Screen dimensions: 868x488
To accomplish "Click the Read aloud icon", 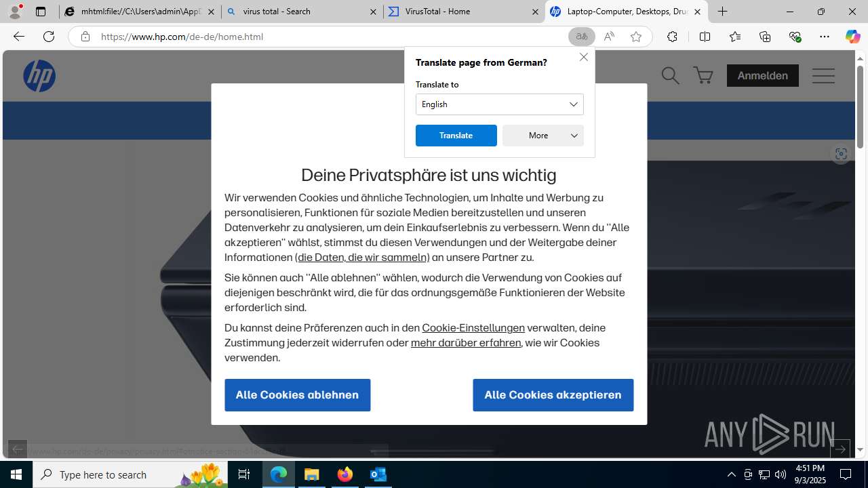I will click(x=609, y=37).
